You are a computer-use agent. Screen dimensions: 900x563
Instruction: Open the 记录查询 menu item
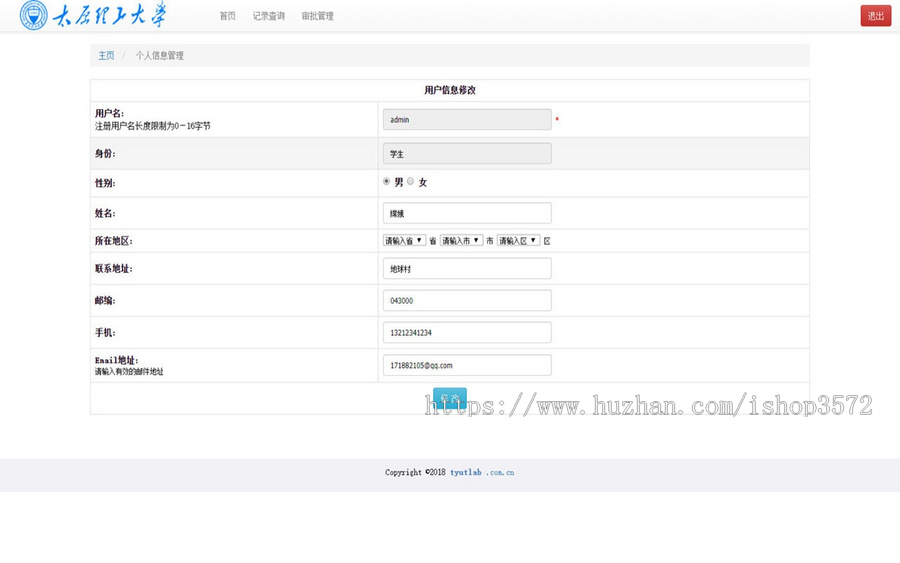pos(269,16)
